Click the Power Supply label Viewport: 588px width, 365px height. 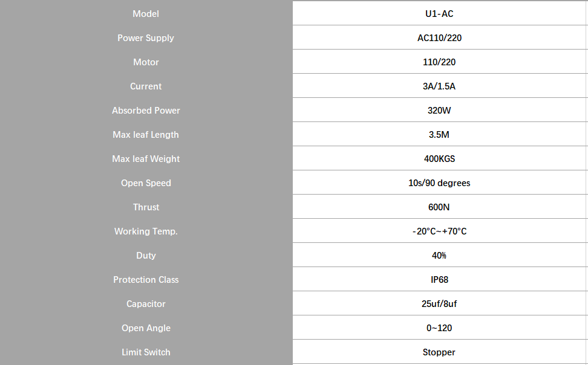(146, 37)
